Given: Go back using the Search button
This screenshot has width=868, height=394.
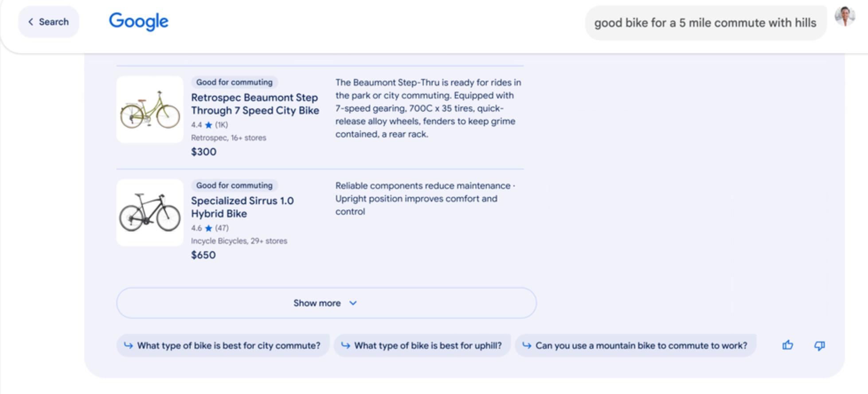Looking at the screenshot, I should 49,22.
